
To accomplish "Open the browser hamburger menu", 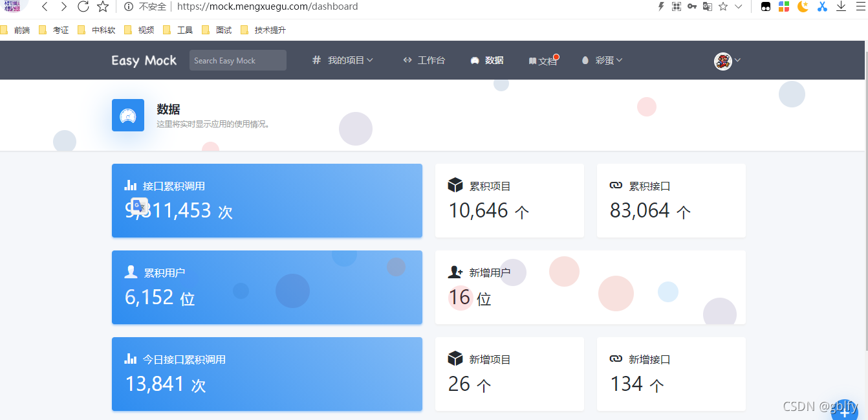I will (861, 6).
